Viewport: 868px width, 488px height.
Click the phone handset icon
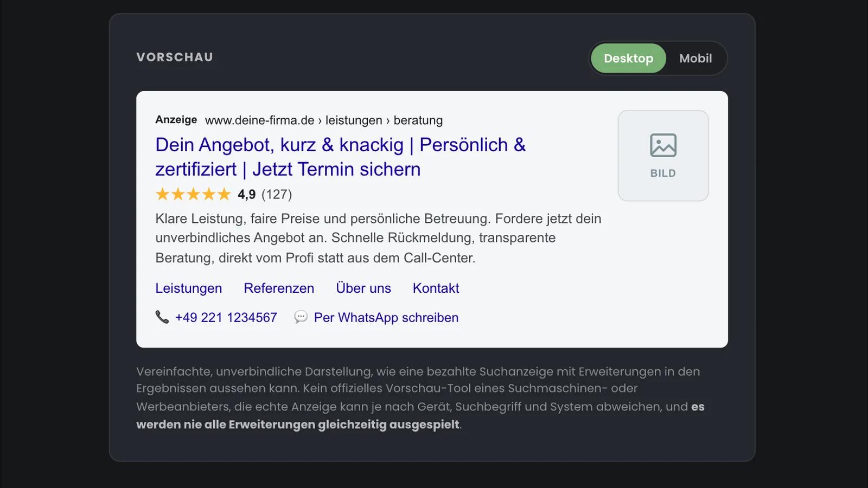pos(162,317)
